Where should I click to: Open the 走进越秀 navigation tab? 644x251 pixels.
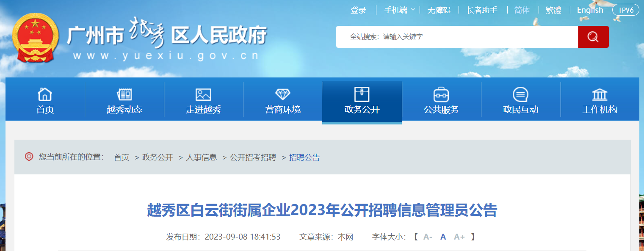pos(204,99)
